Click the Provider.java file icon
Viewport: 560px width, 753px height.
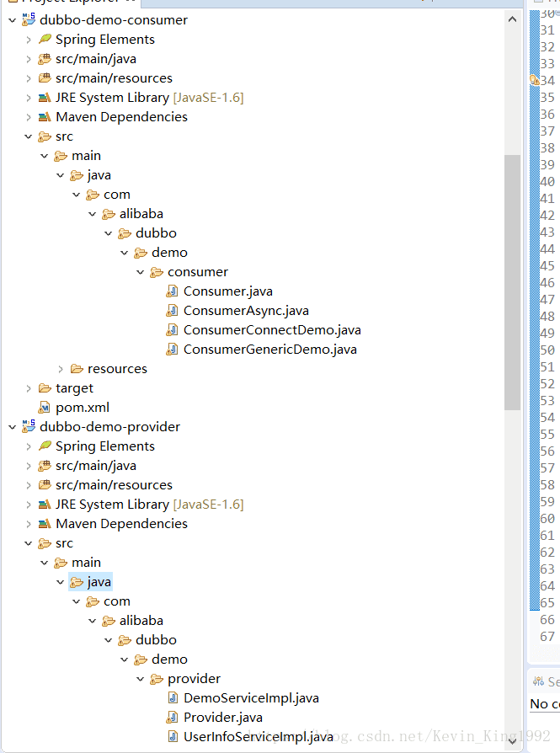click(172, 718)
